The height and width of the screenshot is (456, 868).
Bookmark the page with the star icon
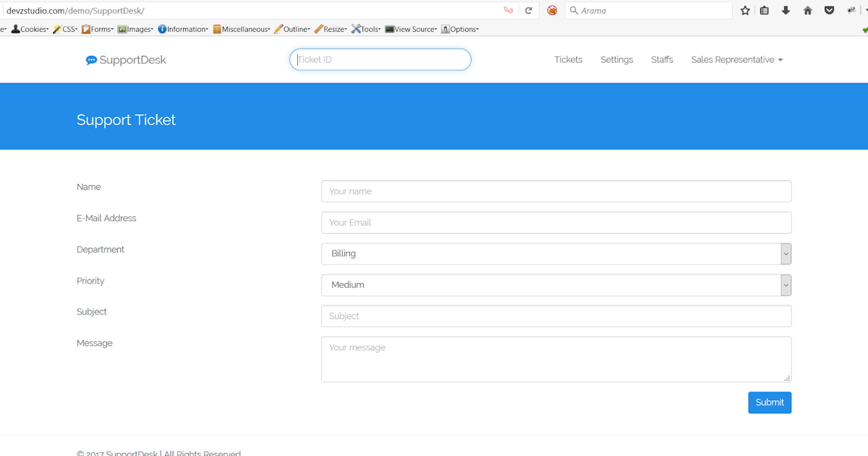pyautogui.click(x=744, y=11)
